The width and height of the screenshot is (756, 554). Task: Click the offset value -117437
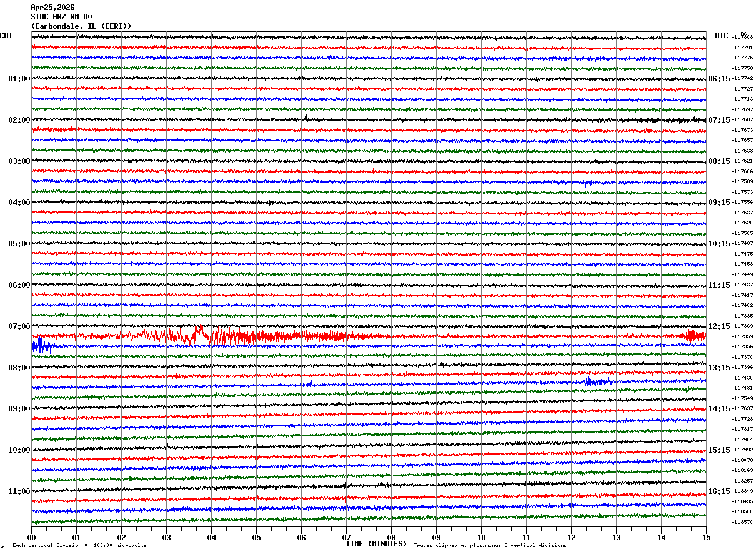click(x=742, y=285)
